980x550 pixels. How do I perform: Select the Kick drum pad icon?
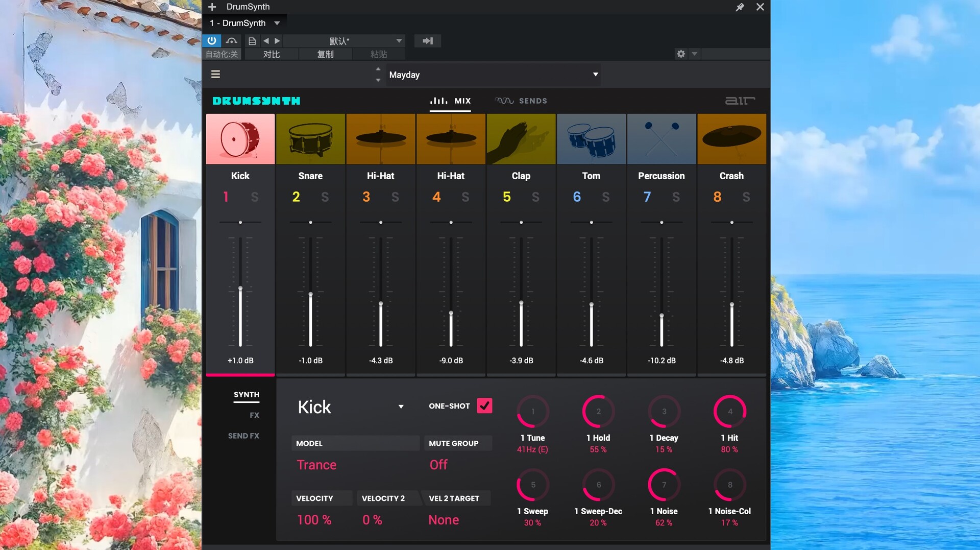point(240,139)
